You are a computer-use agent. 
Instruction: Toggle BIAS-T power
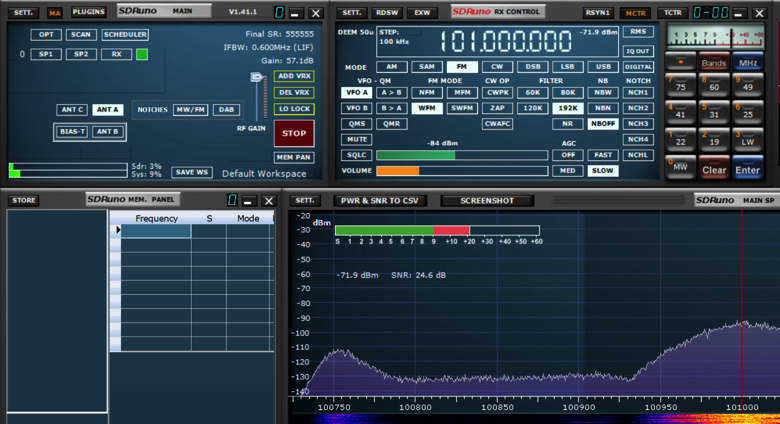pyautogui.click(x=73, y=131)
